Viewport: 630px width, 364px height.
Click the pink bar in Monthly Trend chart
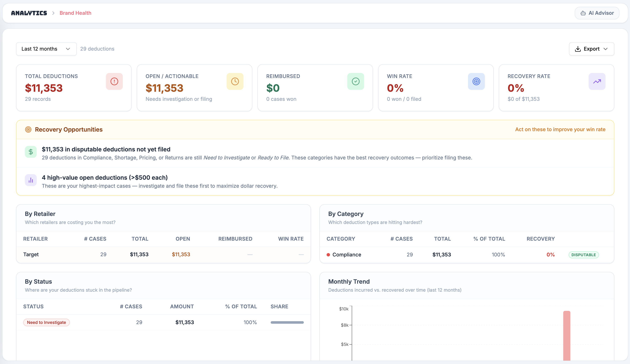click(566, 336)
